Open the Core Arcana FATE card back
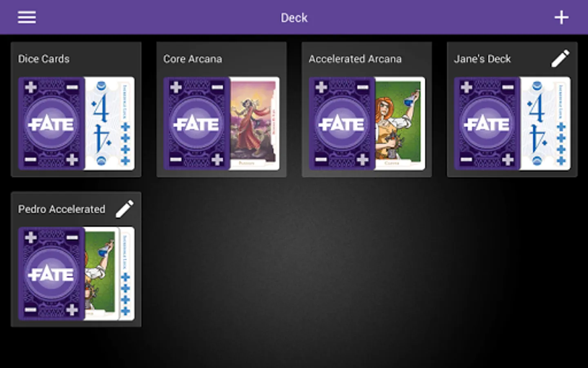Viewport: 588px width, 368px height. click(x=197, y=123)
